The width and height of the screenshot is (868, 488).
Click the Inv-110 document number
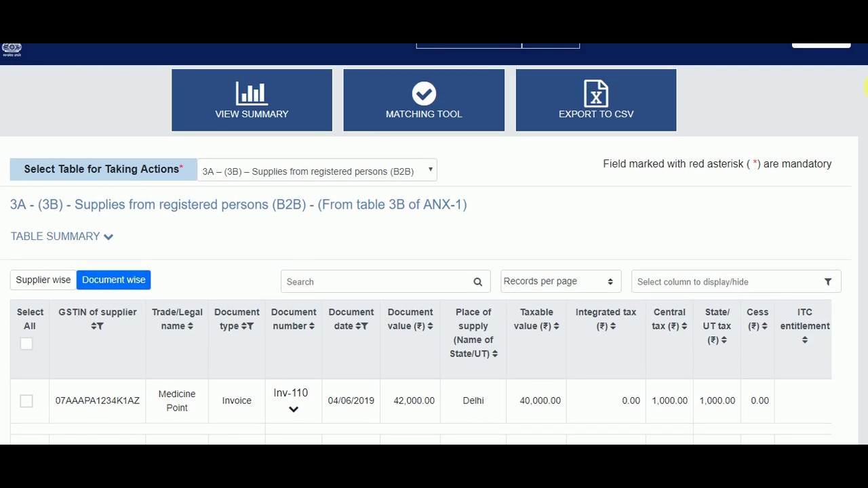(x=290, y=393)
